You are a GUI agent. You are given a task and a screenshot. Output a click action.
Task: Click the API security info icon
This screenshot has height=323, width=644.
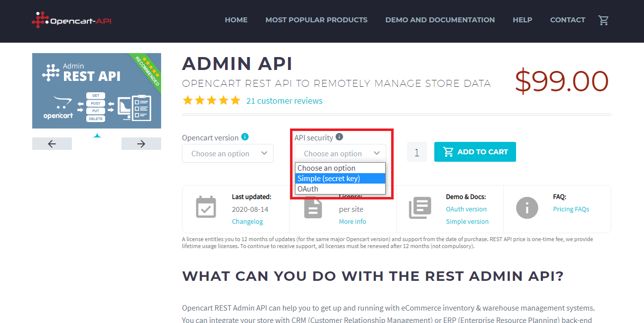pyautogui.click(x=339, y=137)
